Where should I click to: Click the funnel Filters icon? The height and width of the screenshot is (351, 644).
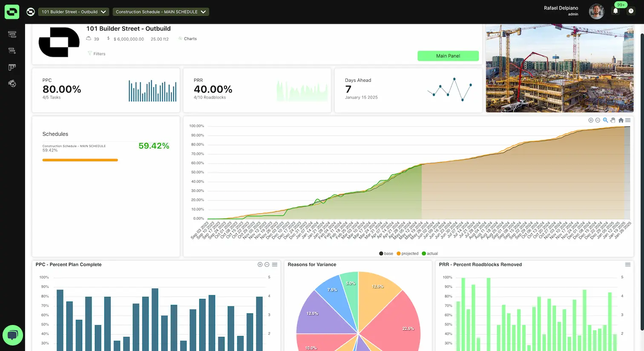tap(89, 53)
